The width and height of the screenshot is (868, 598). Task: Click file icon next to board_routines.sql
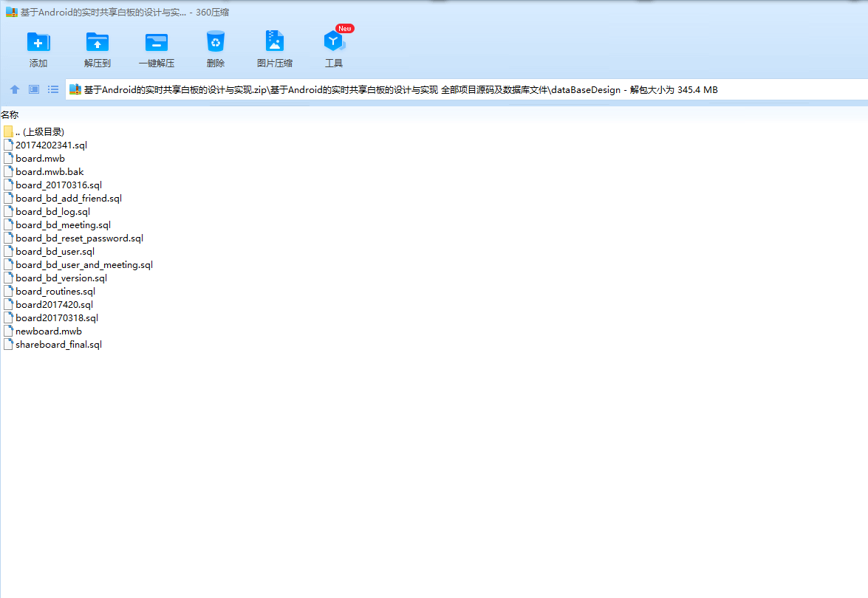click(x=8, y=291)
